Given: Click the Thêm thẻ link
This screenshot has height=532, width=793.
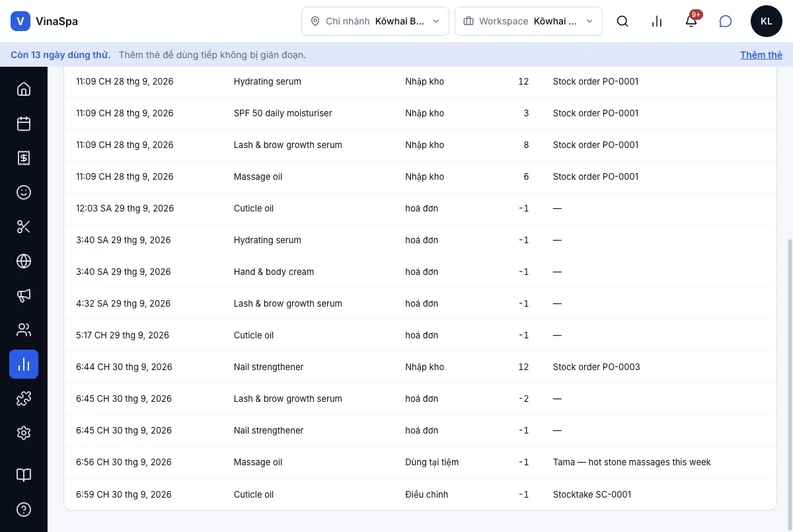Looking at the screenshot, I should point(761,55).
